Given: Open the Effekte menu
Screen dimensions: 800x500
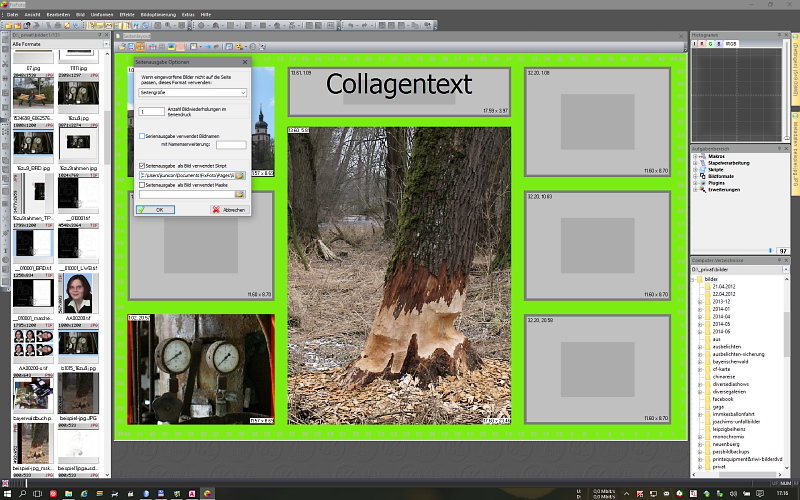Looking at the screenshot, I should coord(127,15).
